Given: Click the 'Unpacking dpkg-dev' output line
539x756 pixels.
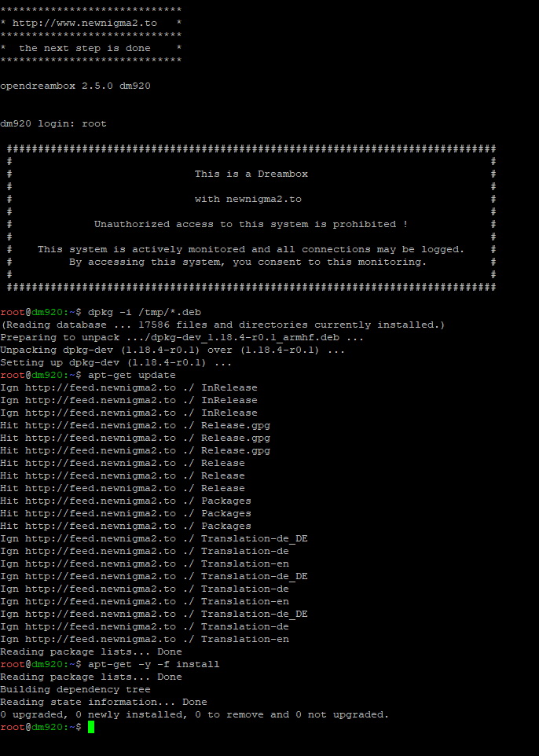Looking at the screenshot, I should [x=172, y=350].
